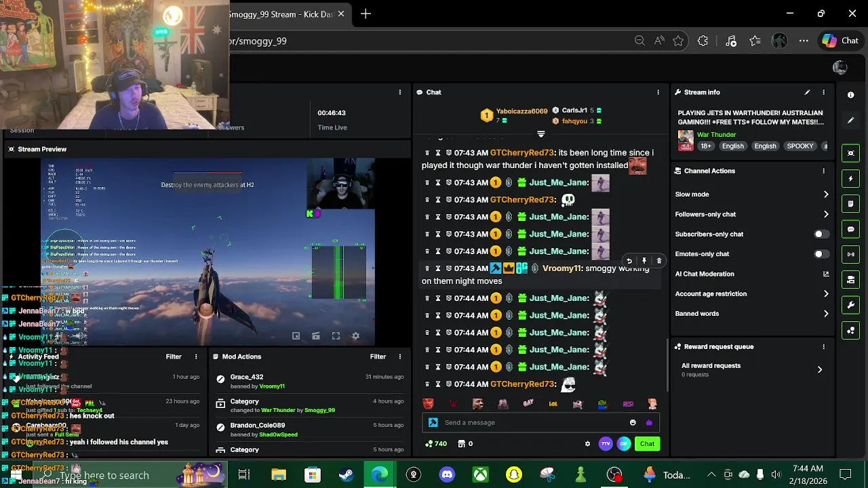Select the speech bubble chat sidebar icon
The image size is (868, 488).
tap(850, 229)
